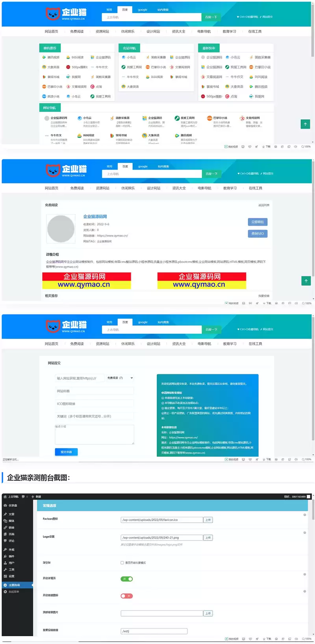Click 巴掌印小说 icon in 网址导航 card list
Screen dimensions: 315x644
[209, 118]
